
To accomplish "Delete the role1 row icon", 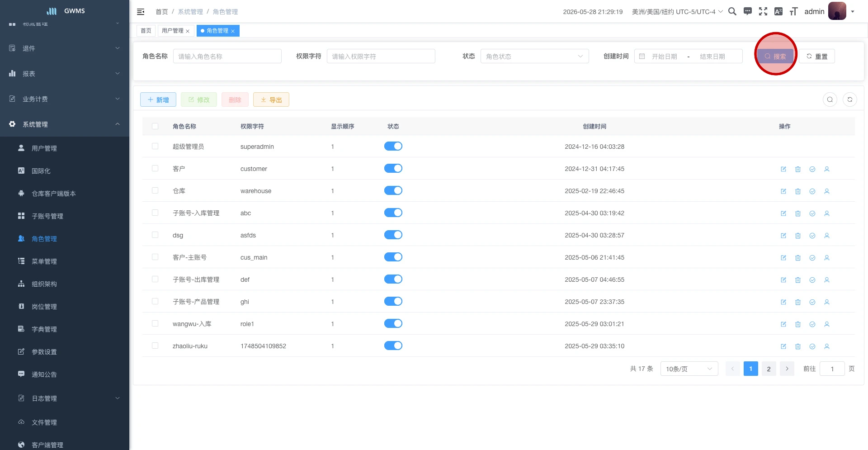I will click(798, 324).
